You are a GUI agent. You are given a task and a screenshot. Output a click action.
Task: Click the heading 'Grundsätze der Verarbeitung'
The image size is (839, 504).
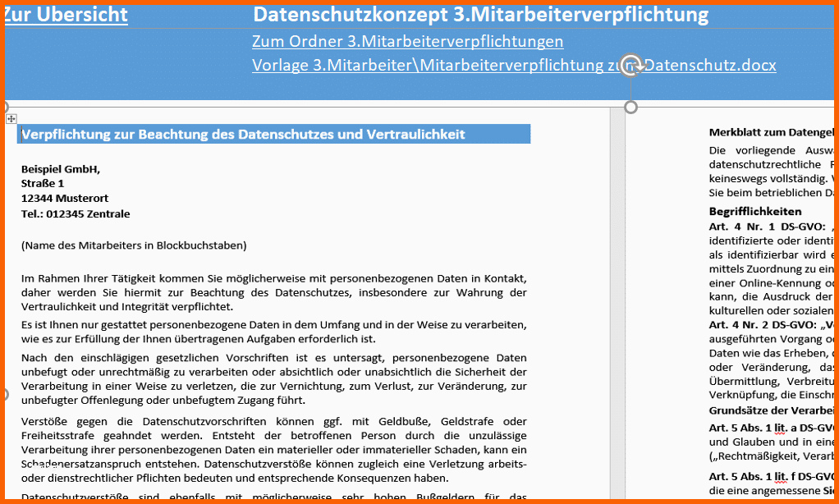click(771, 411)
